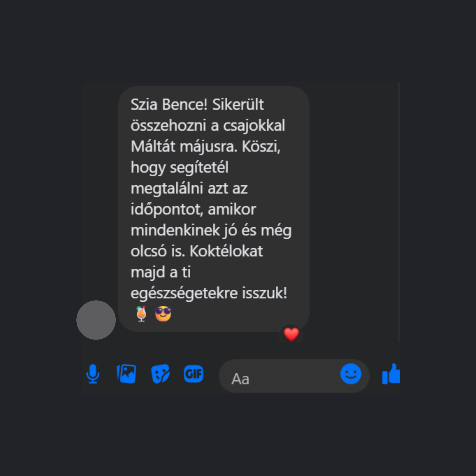Click the chat scrollbar on right edge

coord(399,212)
